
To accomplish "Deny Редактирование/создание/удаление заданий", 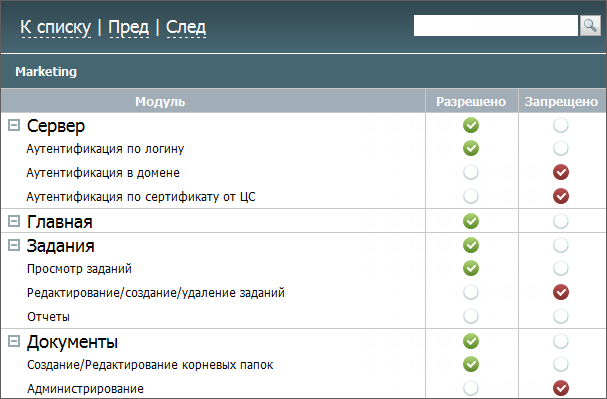I will (561, 292).
